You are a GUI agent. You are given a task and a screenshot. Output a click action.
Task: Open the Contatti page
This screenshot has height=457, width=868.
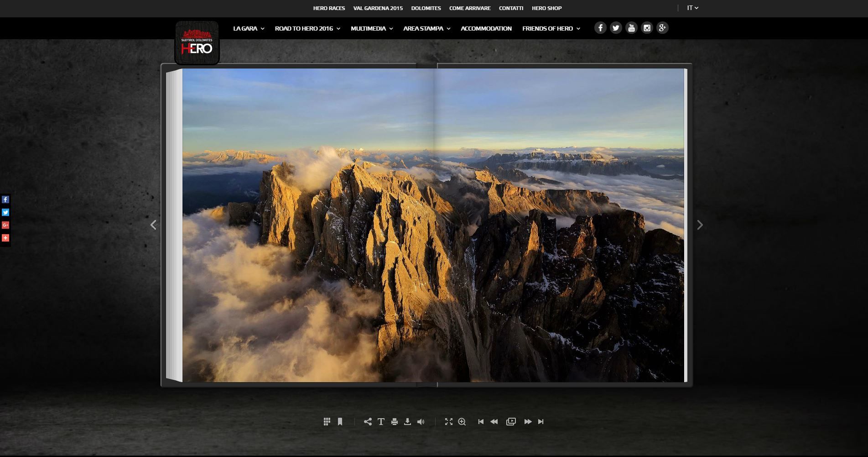click(511, 8)
